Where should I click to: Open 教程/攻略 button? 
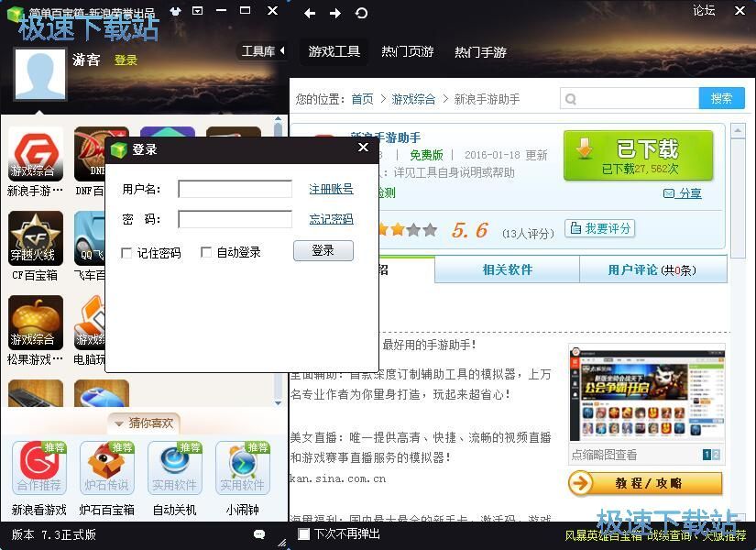(x=646, y=483)
